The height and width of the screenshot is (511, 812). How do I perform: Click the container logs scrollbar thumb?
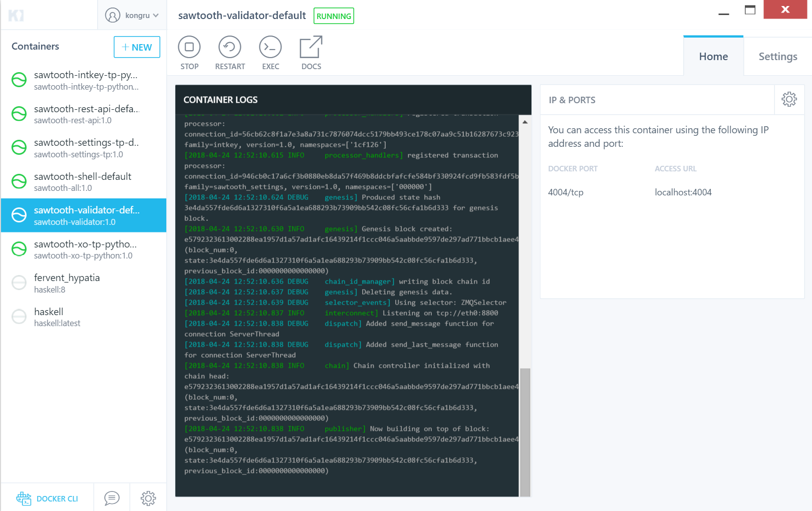(525, 432)
